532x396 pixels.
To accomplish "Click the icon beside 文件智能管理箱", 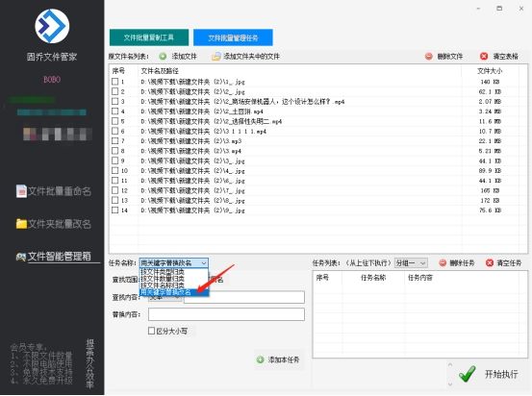I will tap(21, 257).
